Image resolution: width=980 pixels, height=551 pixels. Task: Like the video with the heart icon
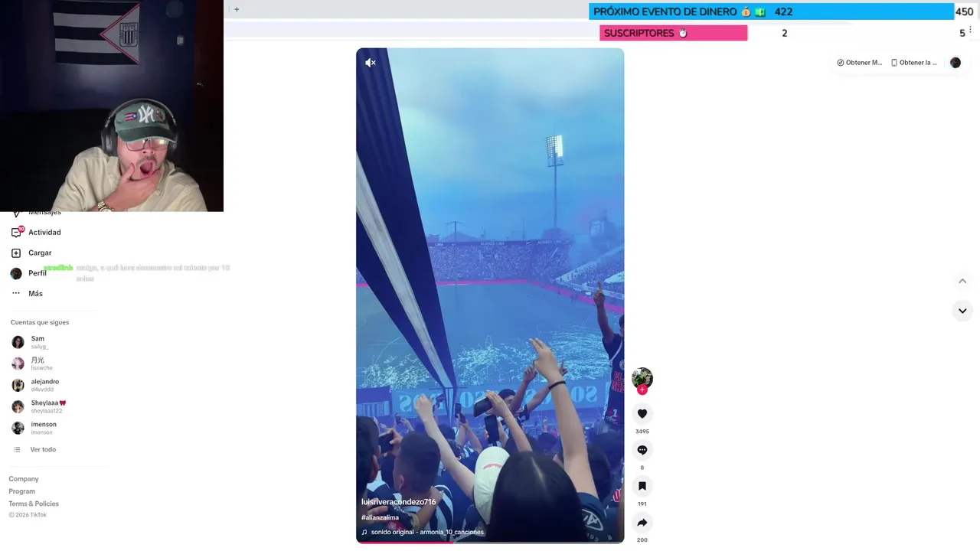642,414
